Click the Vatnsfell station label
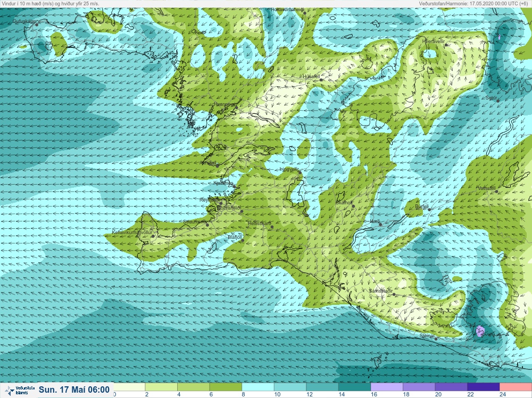Screen dimensions: 532x398 tap(487, 188)
